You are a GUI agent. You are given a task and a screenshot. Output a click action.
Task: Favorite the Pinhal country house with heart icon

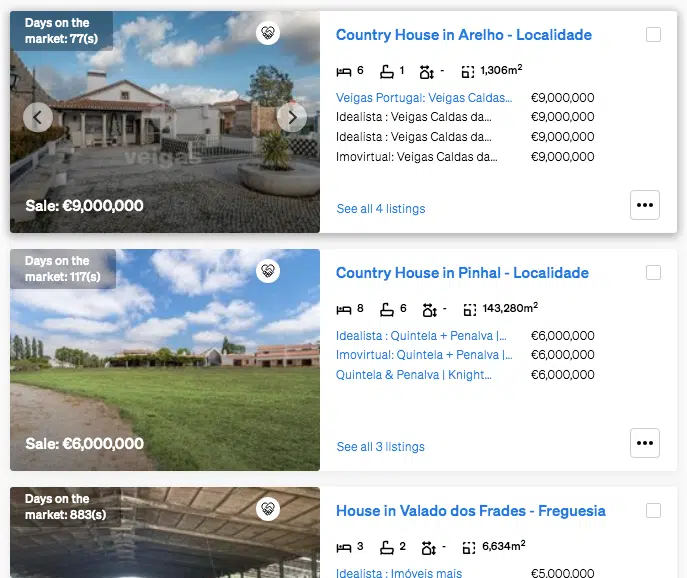tap(268, 271)
